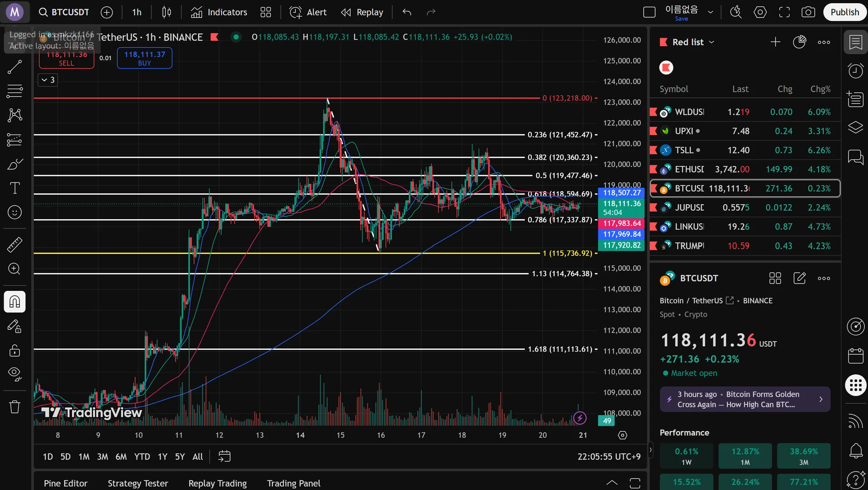Viewport: 868px width, 490px height.
Task: Toggle hide all drawings eye icon
Action: pyautogui.click(x=15, y=374)
